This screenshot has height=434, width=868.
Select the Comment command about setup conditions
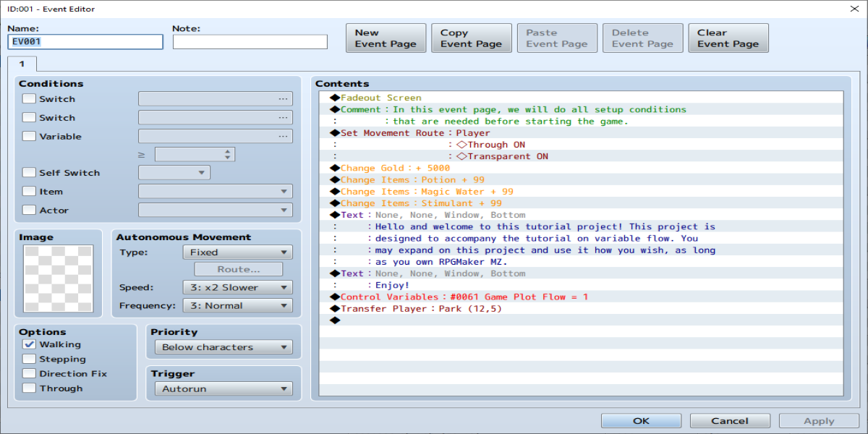pyautogui.click(x=581, y=109)
